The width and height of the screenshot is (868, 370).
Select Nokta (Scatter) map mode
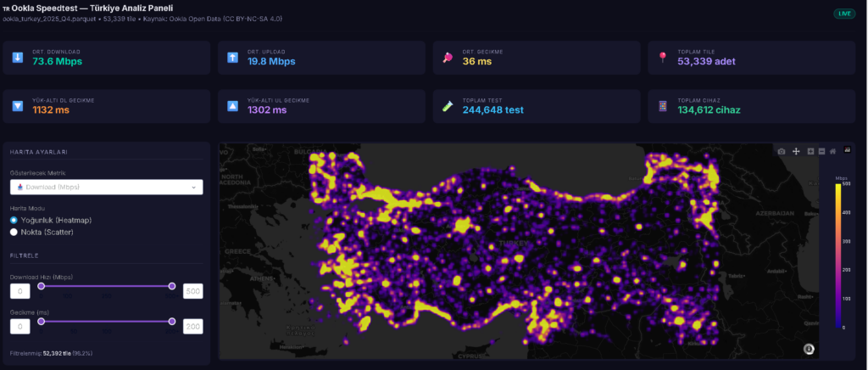(14, 231)
